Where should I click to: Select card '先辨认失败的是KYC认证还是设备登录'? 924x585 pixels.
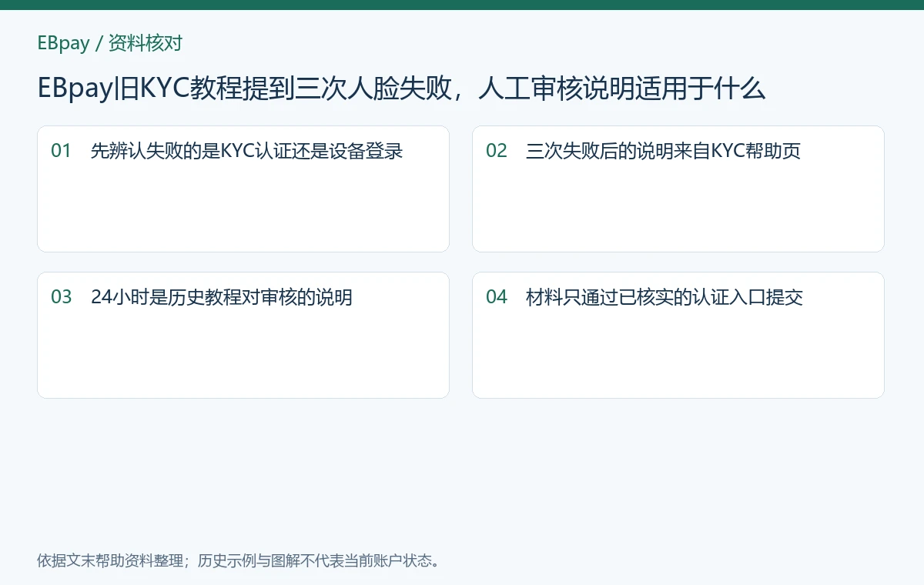(x=243, y=189)
